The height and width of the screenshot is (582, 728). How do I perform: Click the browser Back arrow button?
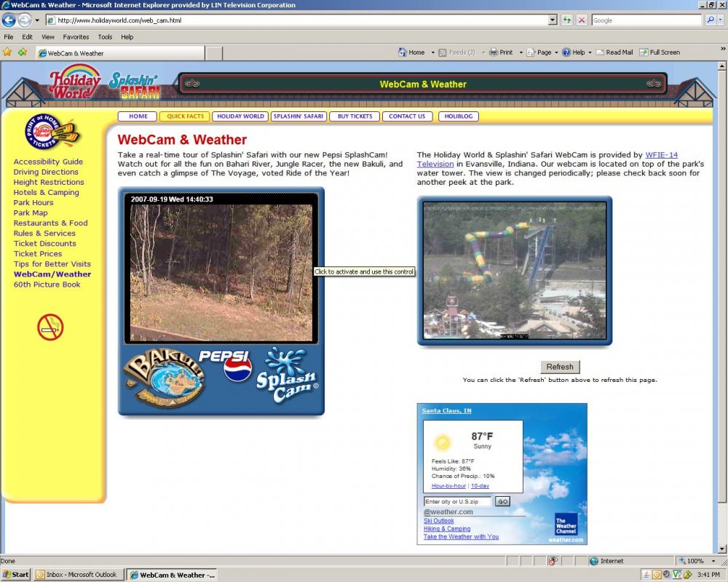pos(9,20)
